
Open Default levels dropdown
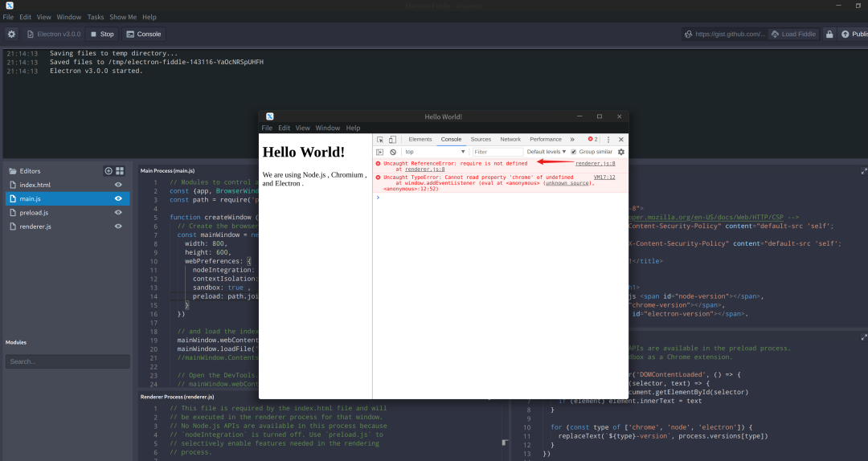pyautogui.click(x=547, y=152)
